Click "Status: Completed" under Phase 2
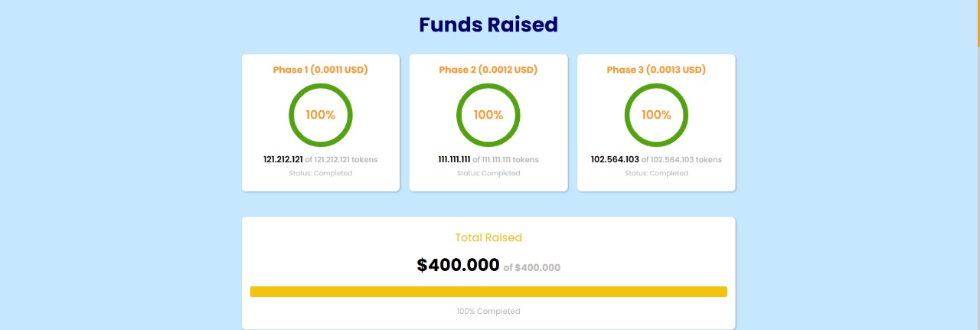This screenshot has width=980, height=330. (488, 173)
